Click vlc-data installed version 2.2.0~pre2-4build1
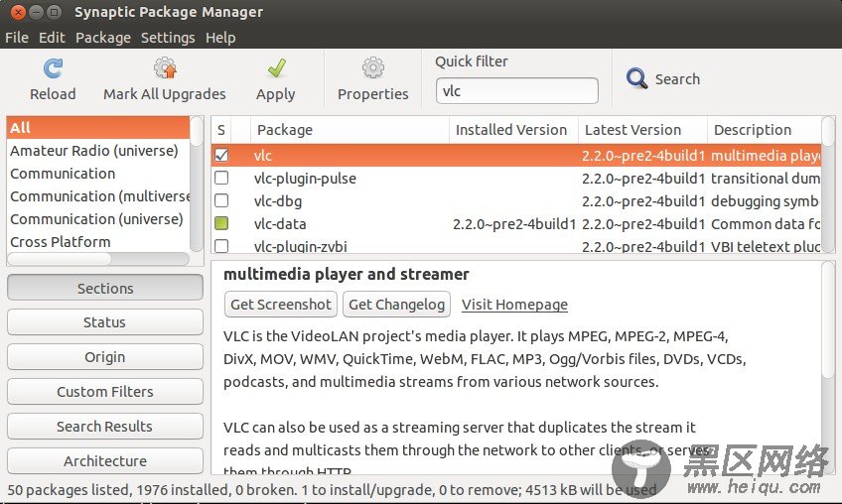Image resolution: width=842 pixels, height=504 pixels. click(514, 224)
